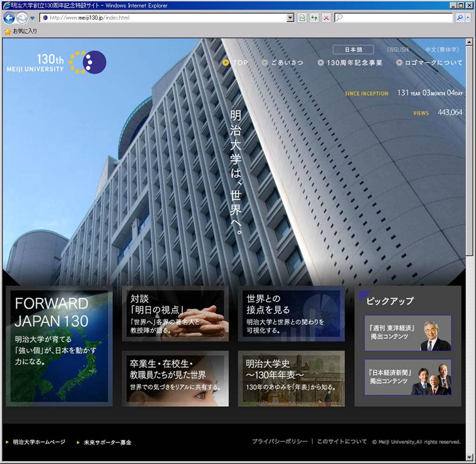Open the search provider dropdown arrow
This screenshot has width=476, height=464.
click(468, 18)
